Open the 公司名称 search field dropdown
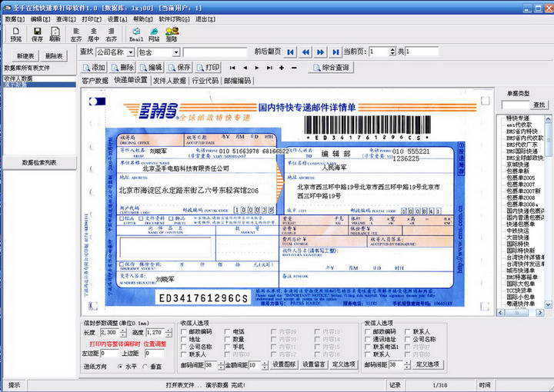Viewport: 554px width, 392px height. (130, 52)
